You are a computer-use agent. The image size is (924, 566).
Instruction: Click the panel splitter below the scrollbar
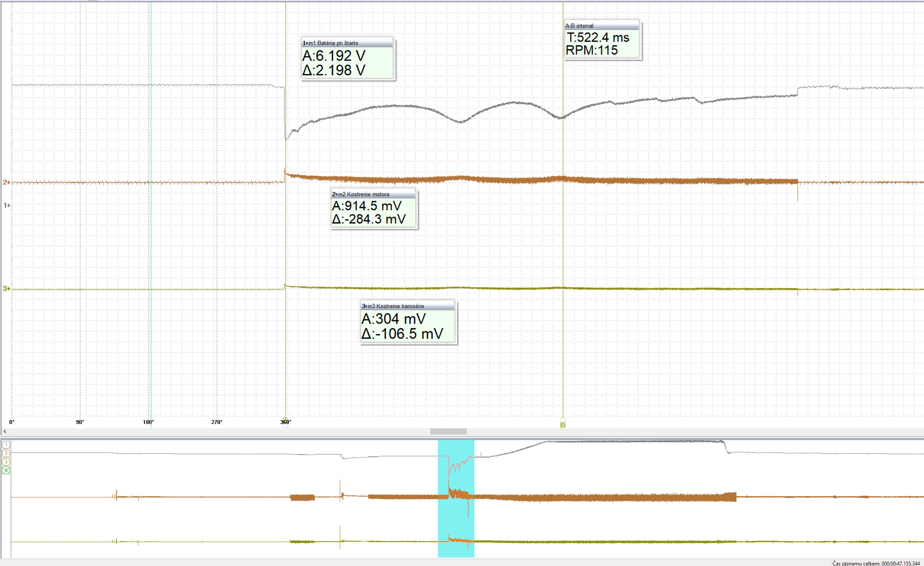462,437
